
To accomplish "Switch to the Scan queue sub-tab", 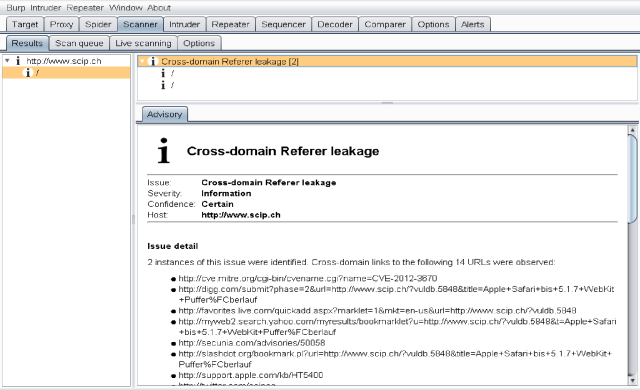I will coord(79,43).
